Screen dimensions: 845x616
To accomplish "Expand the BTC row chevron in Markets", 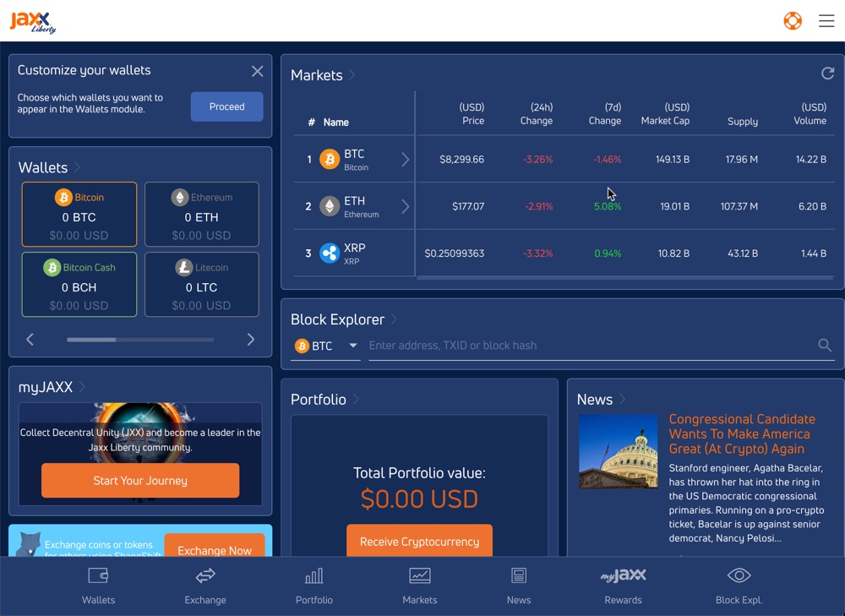I will pyautogui.click(x=405, y=160).
